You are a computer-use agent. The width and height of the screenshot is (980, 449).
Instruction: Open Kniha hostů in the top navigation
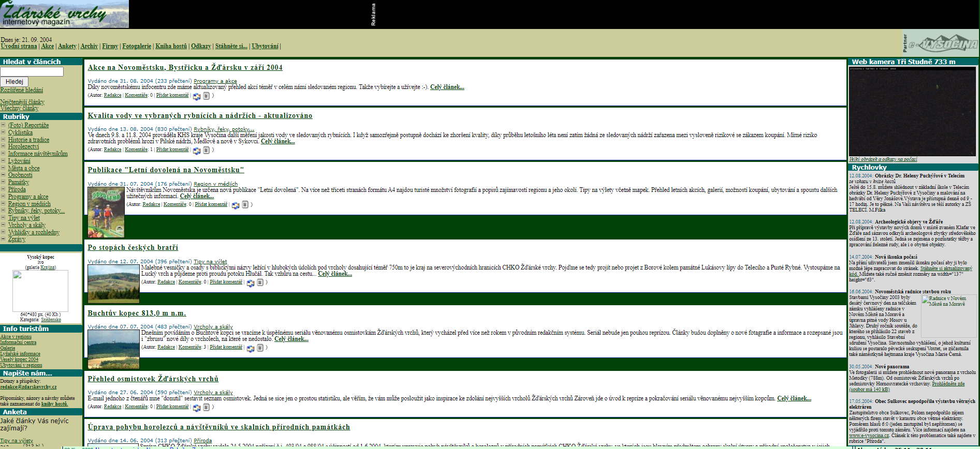pos(171,46)
